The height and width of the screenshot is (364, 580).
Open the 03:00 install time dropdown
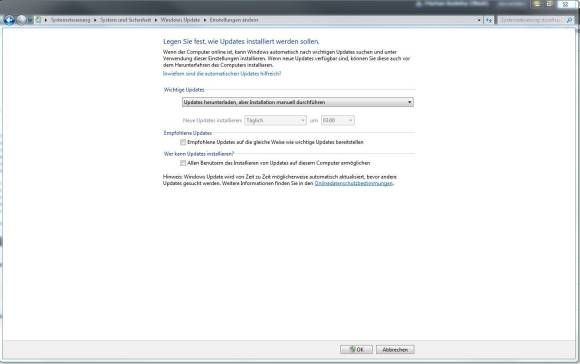338,120
